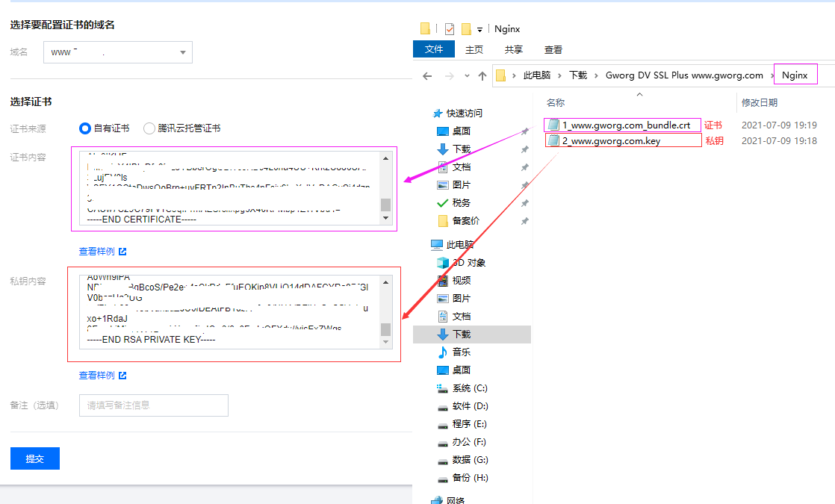Open the recent locations dropdown chevron

coord(467,75)
